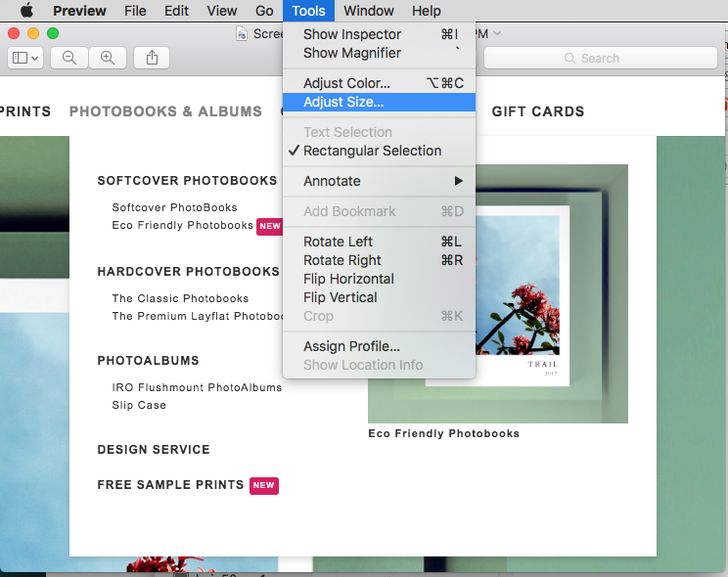Click Slip Case entry
Viewport: 728px width, 577px height.
point(139,405)
